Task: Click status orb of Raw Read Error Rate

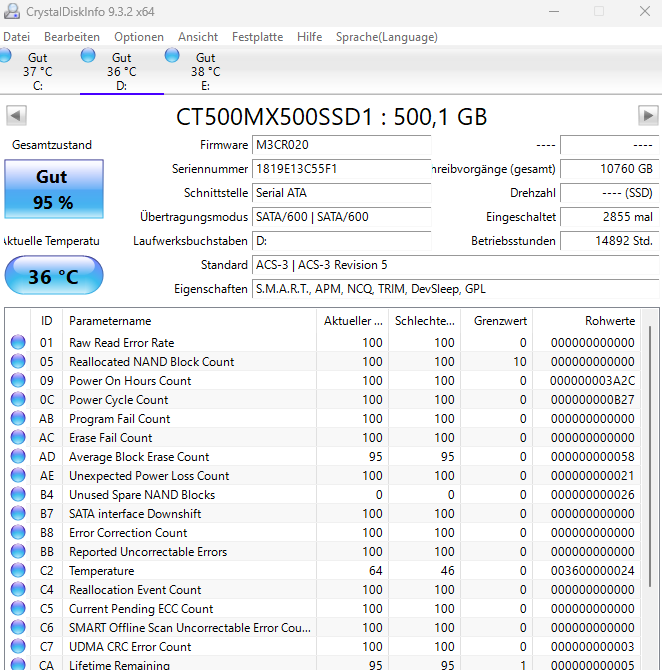Action: [18, 342]
